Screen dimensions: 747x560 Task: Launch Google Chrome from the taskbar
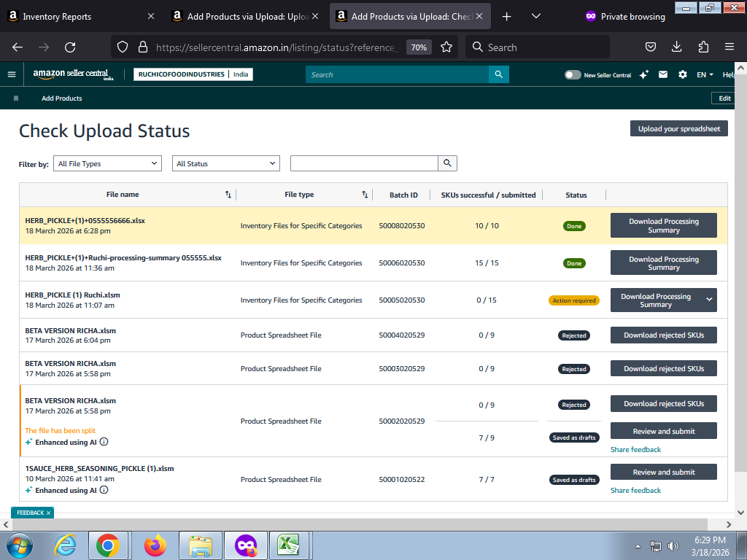pyautogui.click(x=108, y=545)
